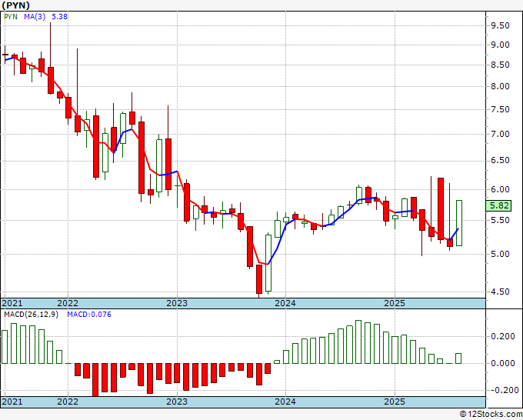Click the 6.50 price axis label
This screenshot has width=523, height=420.
500,161
